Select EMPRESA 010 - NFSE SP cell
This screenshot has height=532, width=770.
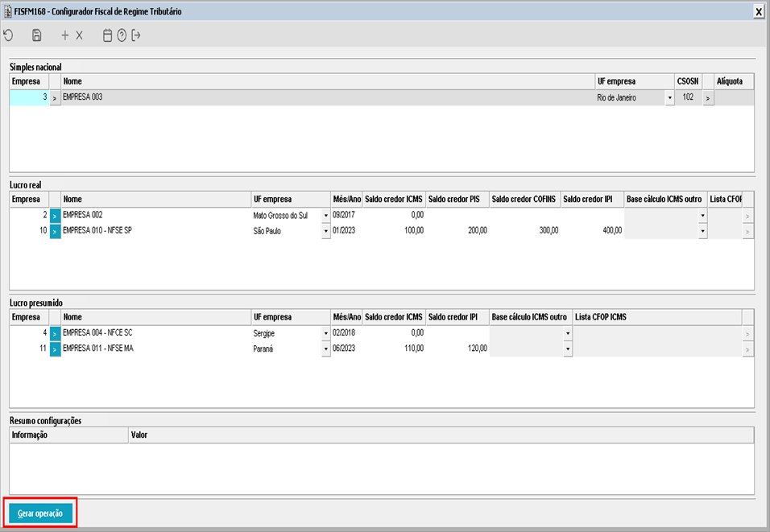156,231
